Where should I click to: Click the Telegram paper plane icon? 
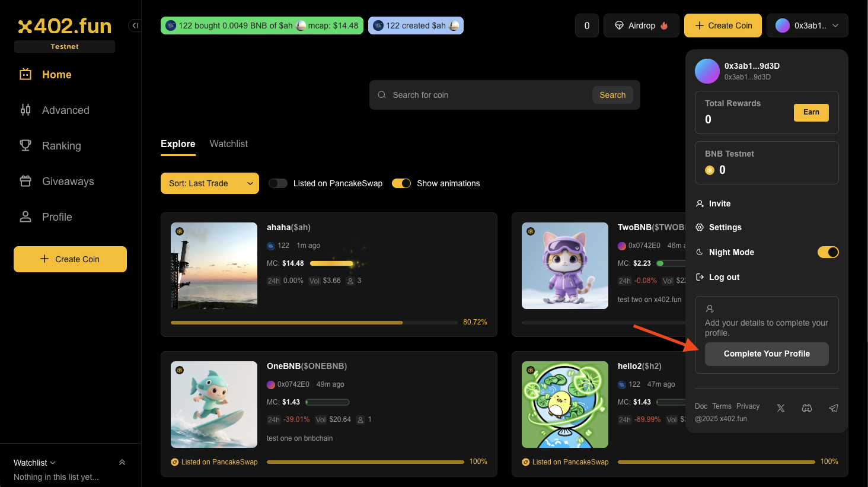[x=834, y=408]
